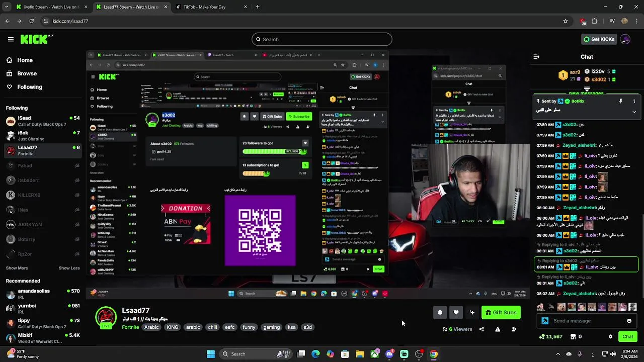Click the weekly gift leaderboard drag handle
The width and height of the screenshot is (644, 362).
click(587, 89)
